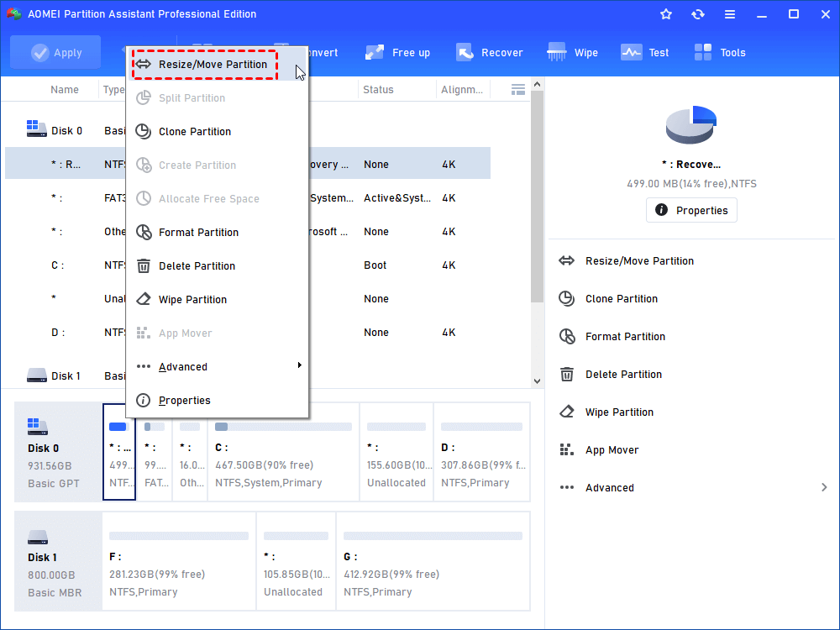The image size is (840, 630).
Task: Click the Format Partition icon in right panel
Action: click(567, 337)
